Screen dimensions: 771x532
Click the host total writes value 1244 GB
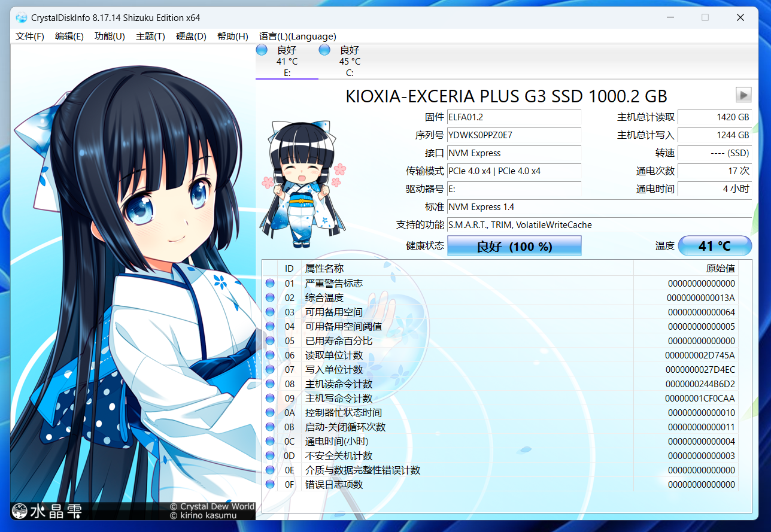(x=715, y=135)
